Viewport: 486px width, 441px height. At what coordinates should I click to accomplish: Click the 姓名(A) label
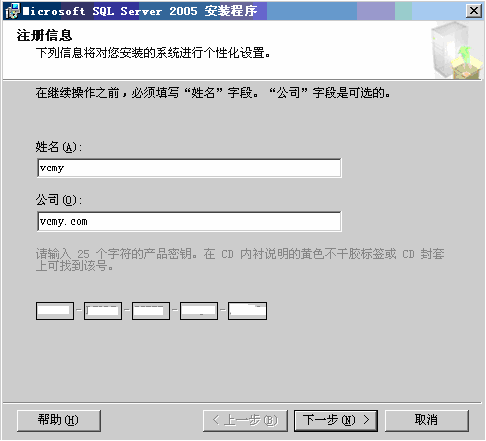[x=59, y=147]
